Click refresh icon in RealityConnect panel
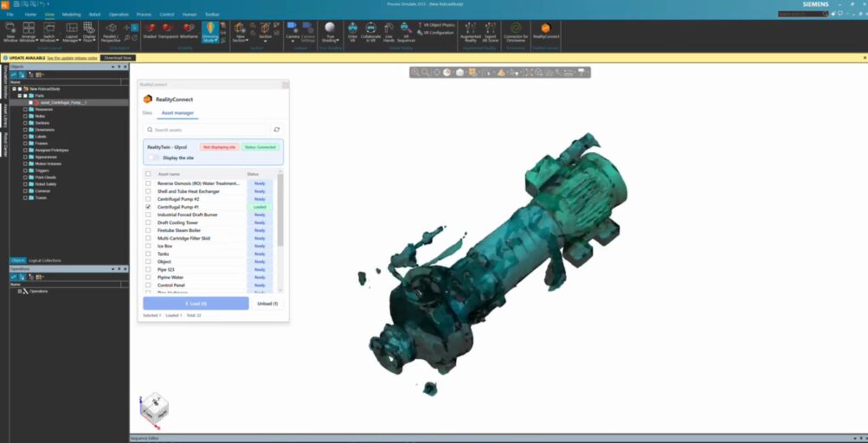The image size is (868, 443). point(277,130)
